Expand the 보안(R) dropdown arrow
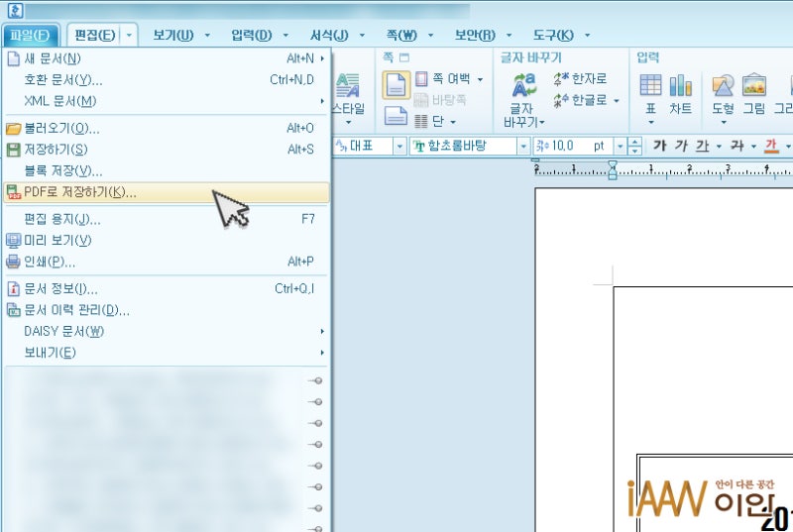 point(509,36)
